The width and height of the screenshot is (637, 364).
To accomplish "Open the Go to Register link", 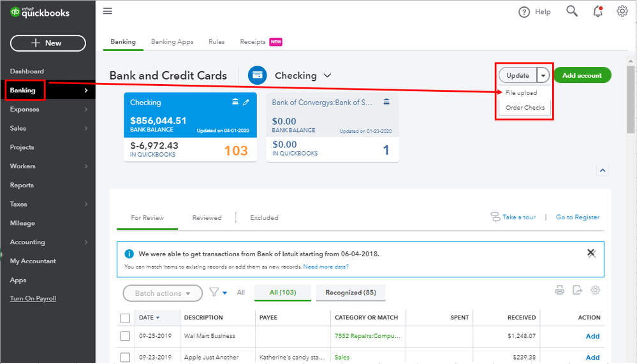I will [578, 217].
